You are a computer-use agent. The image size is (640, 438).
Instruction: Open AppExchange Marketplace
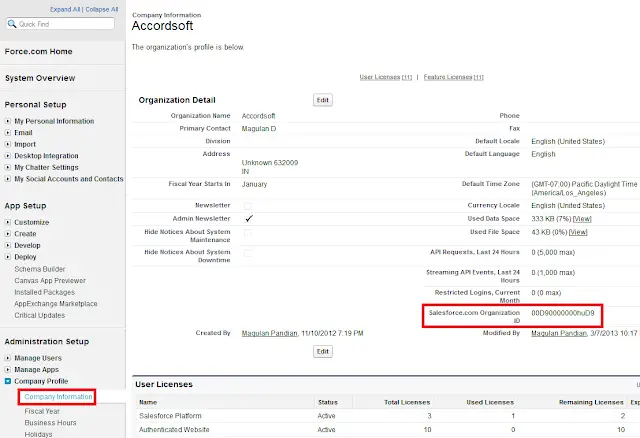coord(56,304)
